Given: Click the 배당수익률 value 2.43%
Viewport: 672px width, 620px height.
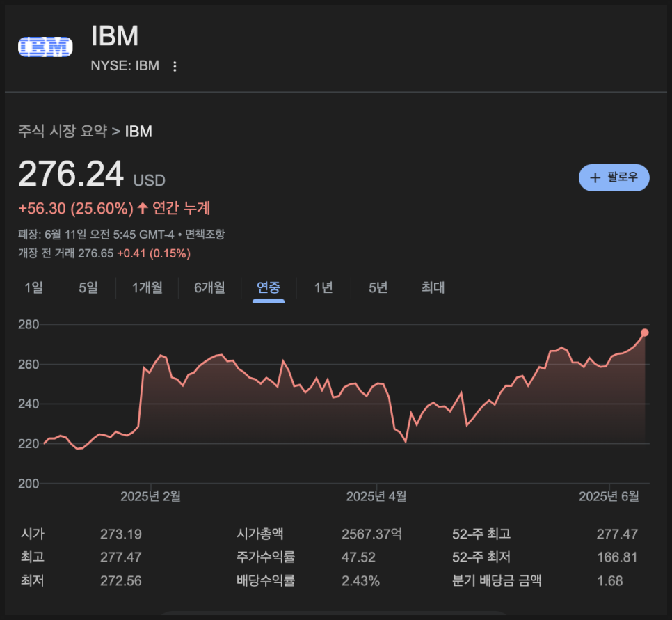Looking at the screenshot, I should (x=360, y=581).
